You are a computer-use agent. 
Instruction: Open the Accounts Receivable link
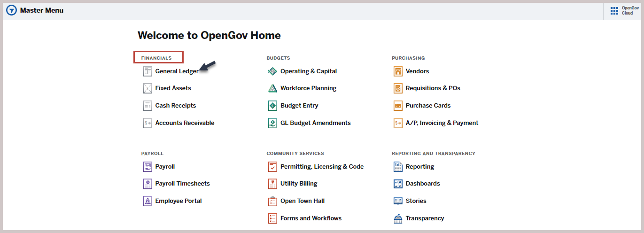pyautogui.click(x=185, y=123)
